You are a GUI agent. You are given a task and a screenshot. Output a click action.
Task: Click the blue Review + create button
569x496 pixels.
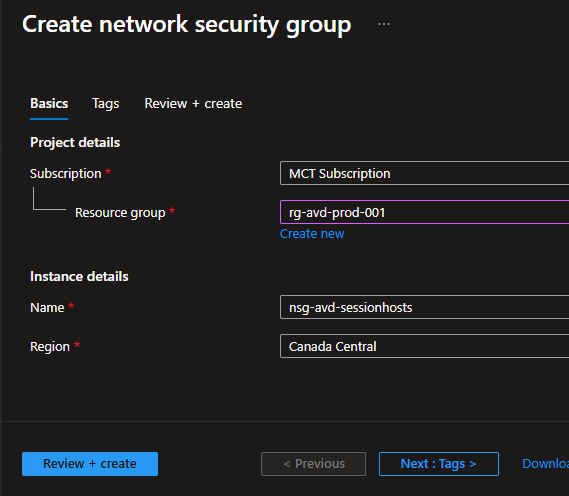click(90, 464)
